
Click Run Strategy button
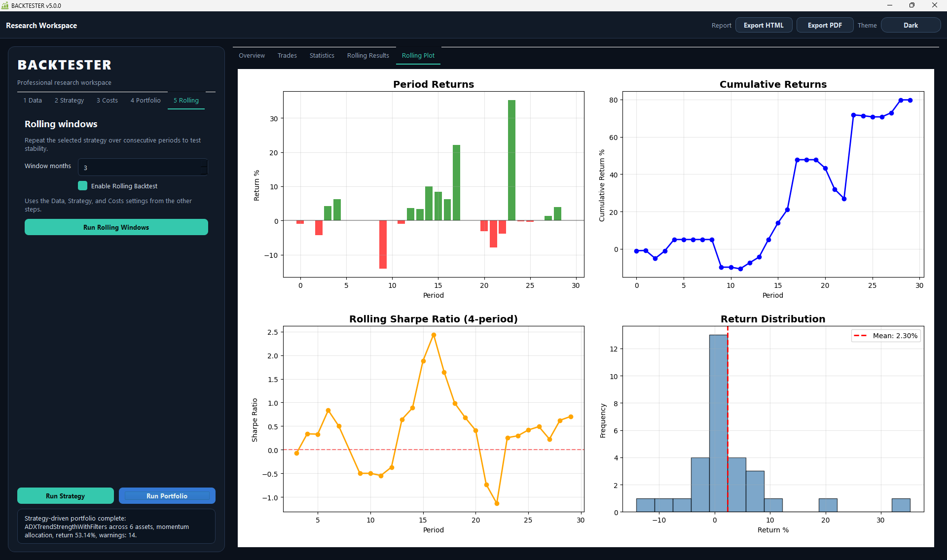[66, 496]
